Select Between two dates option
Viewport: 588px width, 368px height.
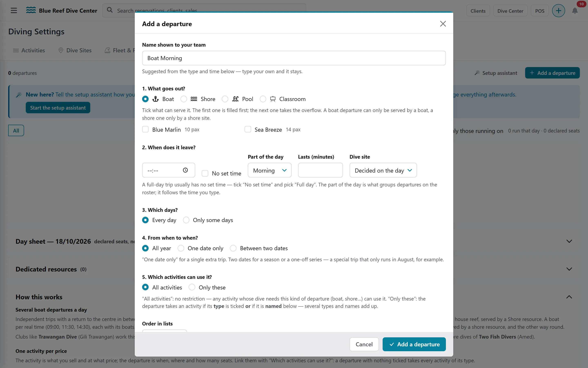tap(233, 248)
